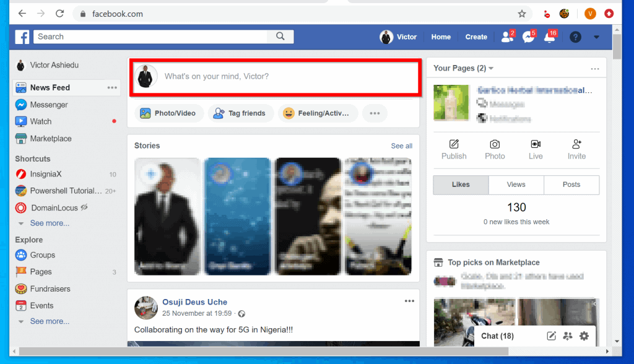Open Osuji Deus Uche profile link
This screenshot has width=634, height=364.
[x=194, y=302]
